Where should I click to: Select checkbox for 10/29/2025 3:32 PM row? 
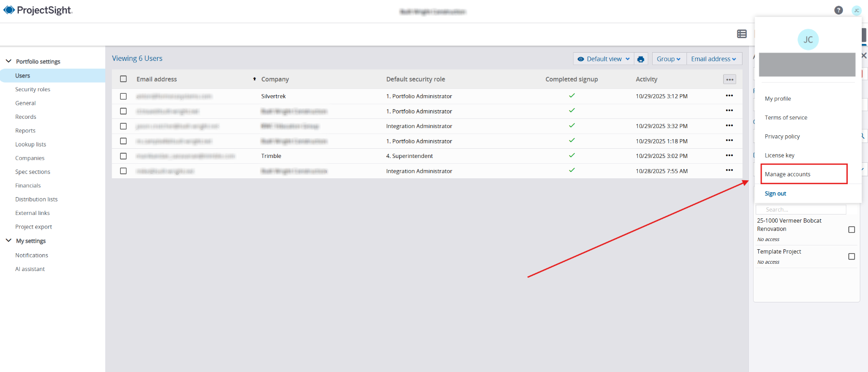[124, 126]
